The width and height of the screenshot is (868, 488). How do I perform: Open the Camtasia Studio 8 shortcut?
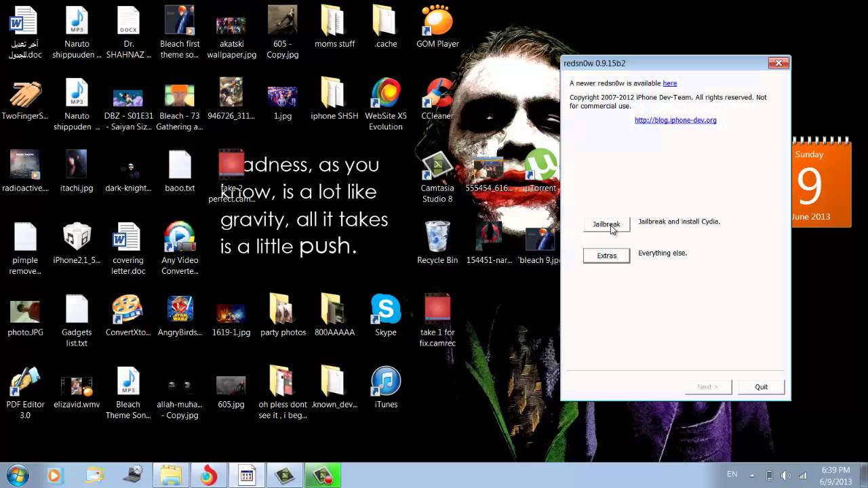437,176
